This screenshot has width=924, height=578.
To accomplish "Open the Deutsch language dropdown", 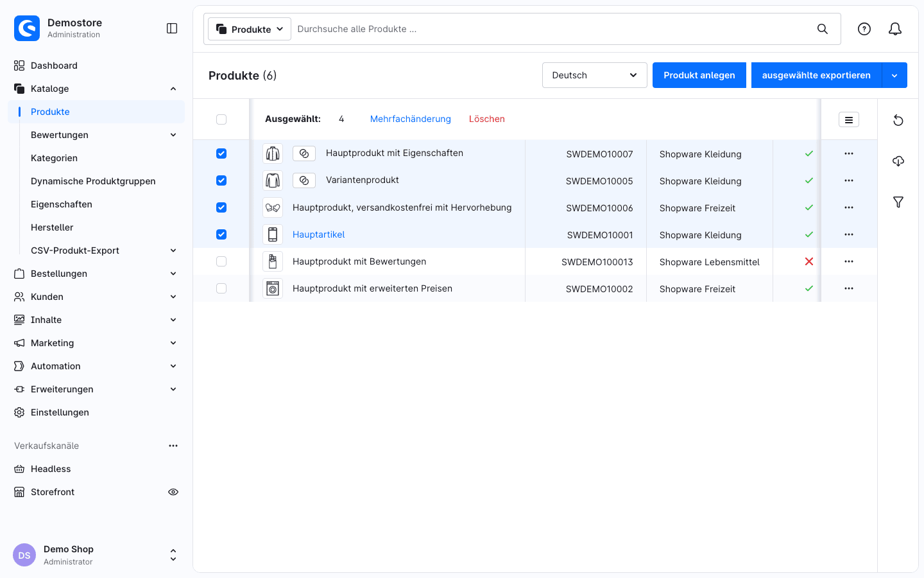I will (595, 75).
